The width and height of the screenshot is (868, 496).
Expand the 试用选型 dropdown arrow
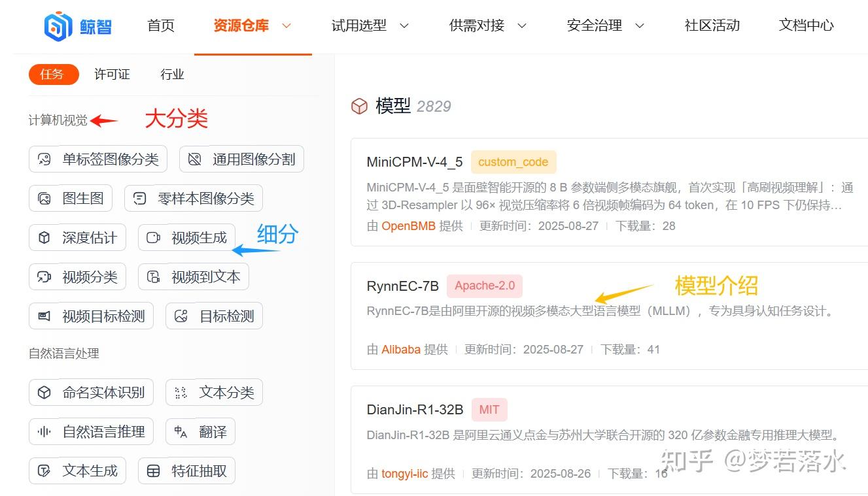(x=404, y=25)
